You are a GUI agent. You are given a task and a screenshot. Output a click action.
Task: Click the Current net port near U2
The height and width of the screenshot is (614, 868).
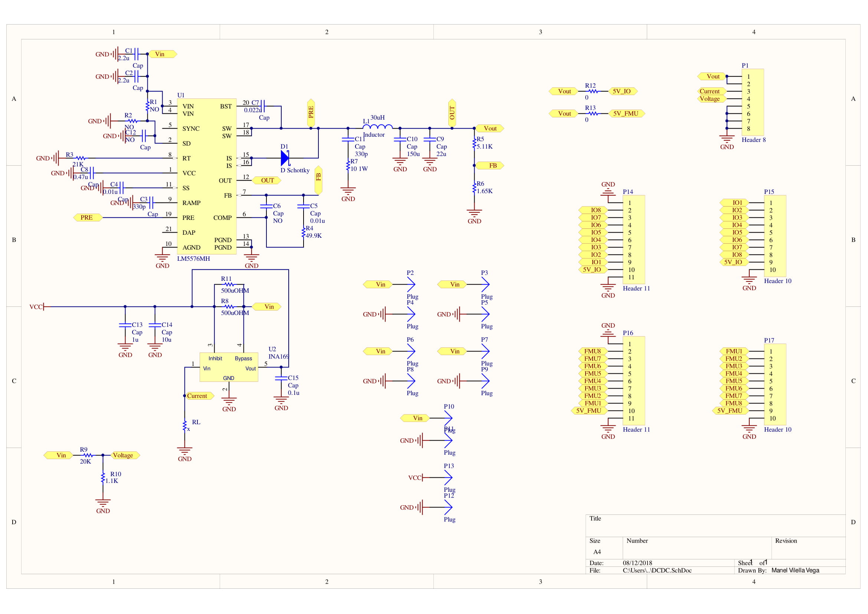pos(199,396)
